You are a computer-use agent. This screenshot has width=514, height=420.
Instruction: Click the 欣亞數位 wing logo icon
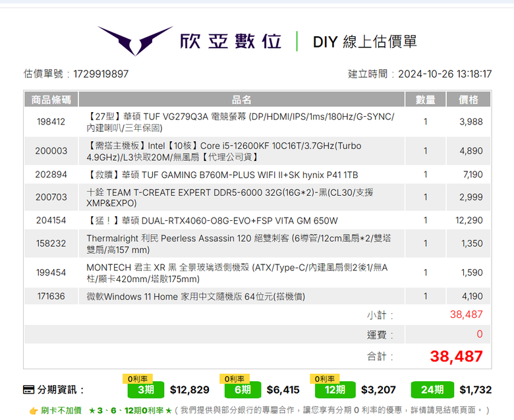tap(135, 41)
